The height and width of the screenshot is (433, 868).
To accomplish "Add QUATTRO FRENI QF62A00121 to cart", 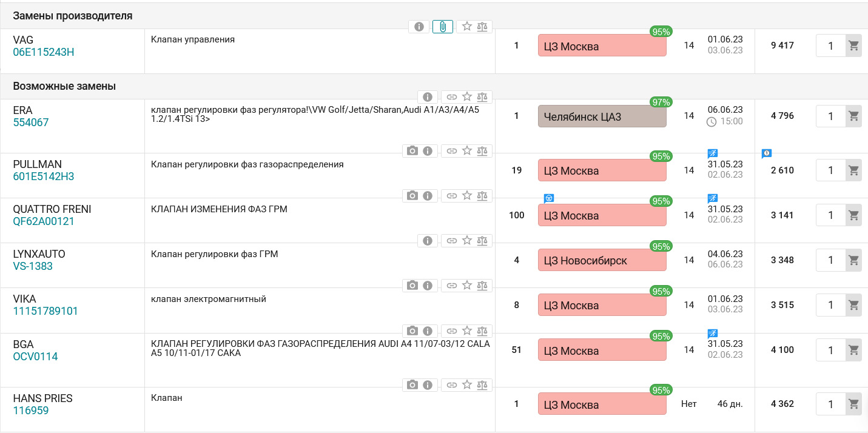I will (x=853, y=216).
